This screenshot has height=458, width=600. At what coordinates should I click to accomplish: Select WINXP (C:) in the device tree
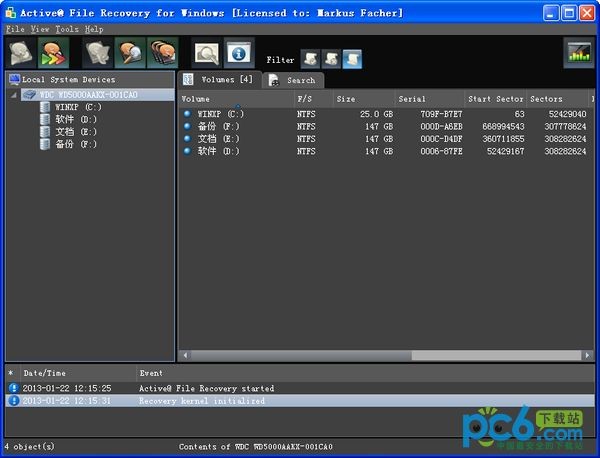pos(78,107)
